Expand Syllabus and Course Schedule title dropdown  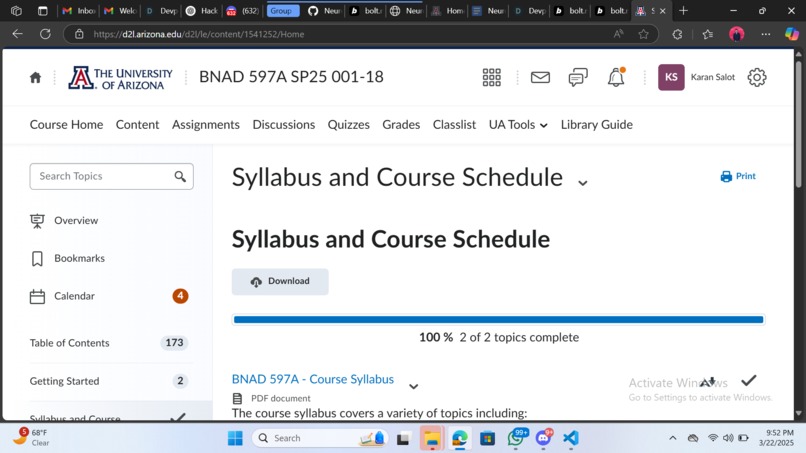point(582,183)
